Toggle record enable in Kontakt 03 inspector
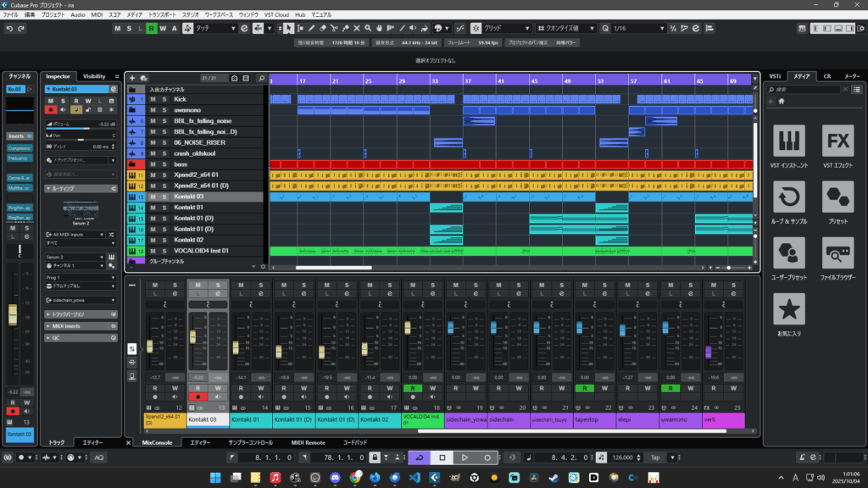This screenshot has width=868, height=488. (x=51, y=109)
